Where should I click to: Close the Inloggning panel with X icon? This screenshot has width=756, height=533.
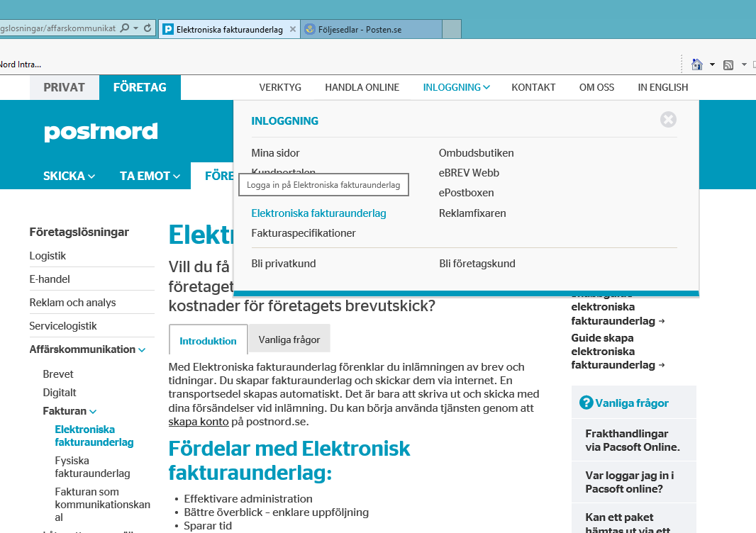[x=668, y=120]
